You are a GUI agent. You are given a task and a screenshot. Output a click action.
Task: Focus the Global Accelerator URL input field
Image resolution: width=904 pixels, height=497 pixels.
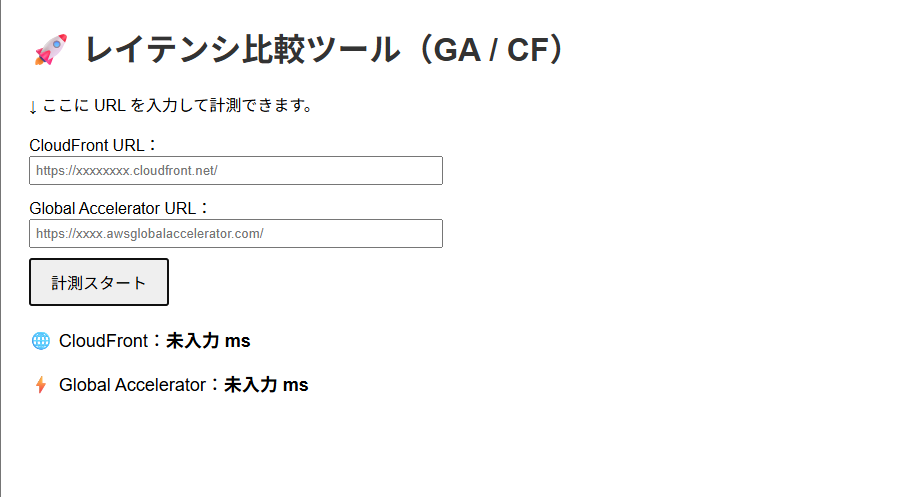coord(236,234)
